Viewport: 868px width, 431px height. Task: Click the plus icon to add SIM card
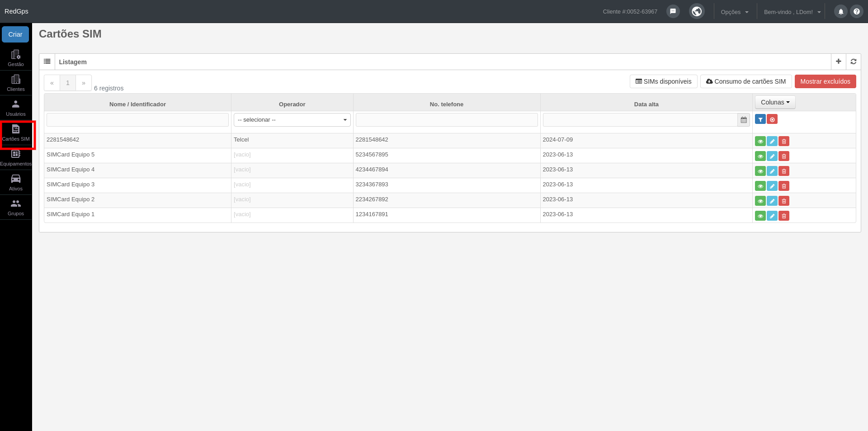pyautogui.click(x=838, y=62)
